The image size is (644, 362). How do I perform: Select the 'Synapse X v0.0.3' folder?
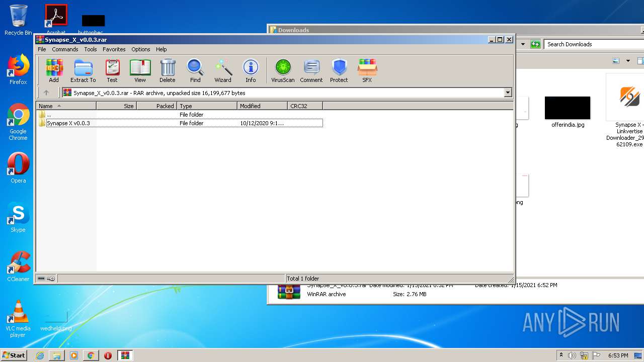coord(180,123)
